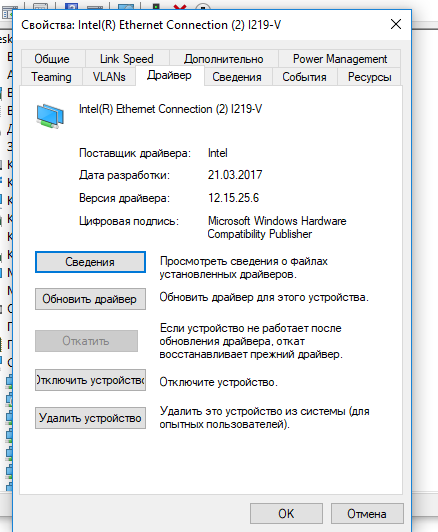438x532 pixels.
Task: Click the green-light enable device toolbar icon
Action: click(x=156, y=6)
